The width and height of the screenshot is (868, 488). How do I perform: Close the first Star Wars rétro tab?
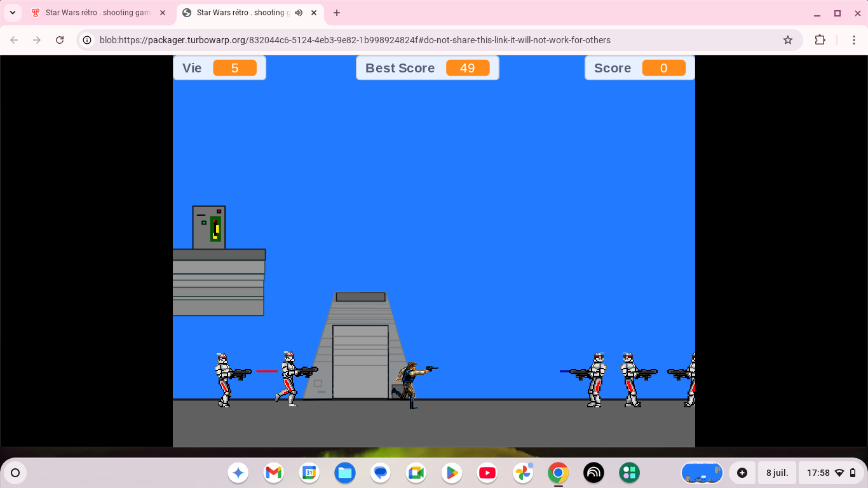tap(163, 13)
